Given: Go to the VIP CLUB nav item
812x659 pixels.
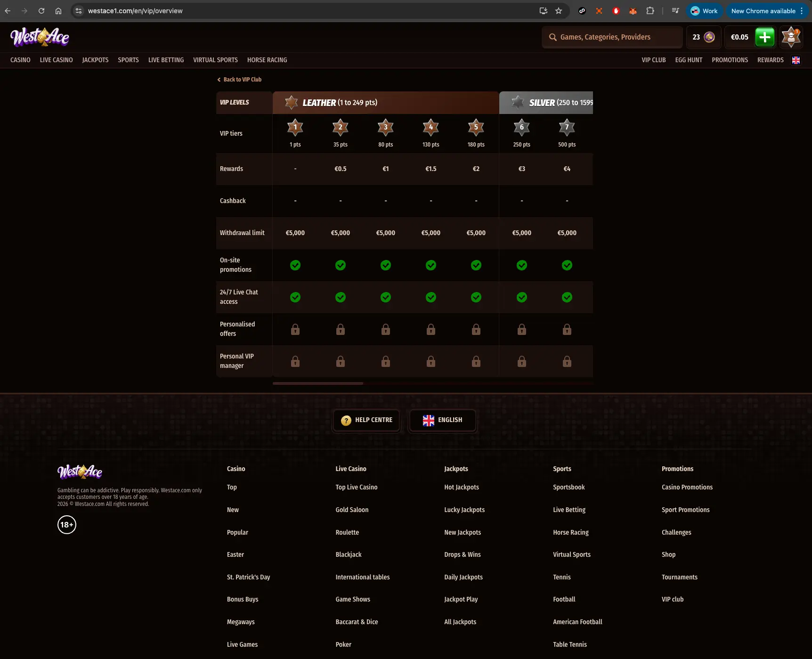Looking at the screenshot, I should (654, 60).
